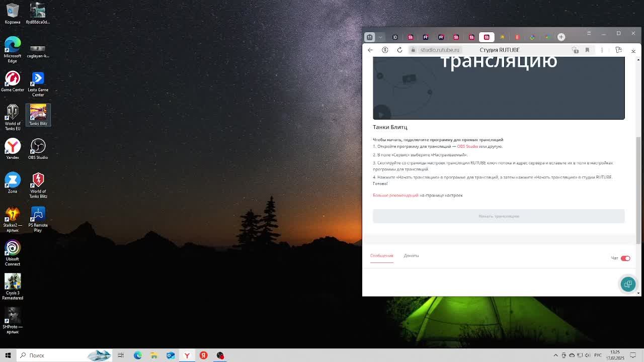The width and height of the screenshot is (644, 362).
Task: Click the Танки Блитц stream title
Action: [x=390, y=127]
